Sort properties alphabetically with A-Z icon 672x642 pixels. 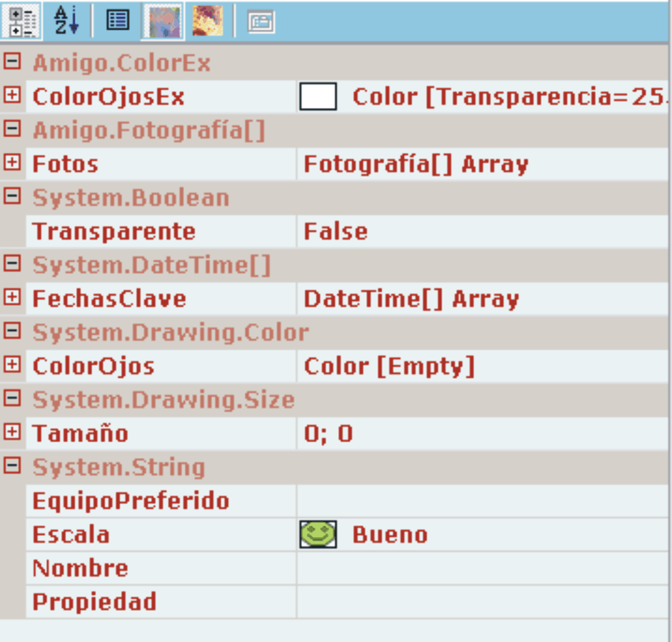coord(67,21)
